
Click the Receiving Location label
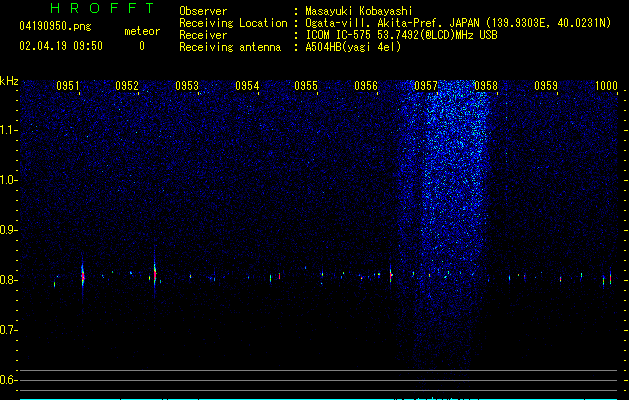[233, 23]
